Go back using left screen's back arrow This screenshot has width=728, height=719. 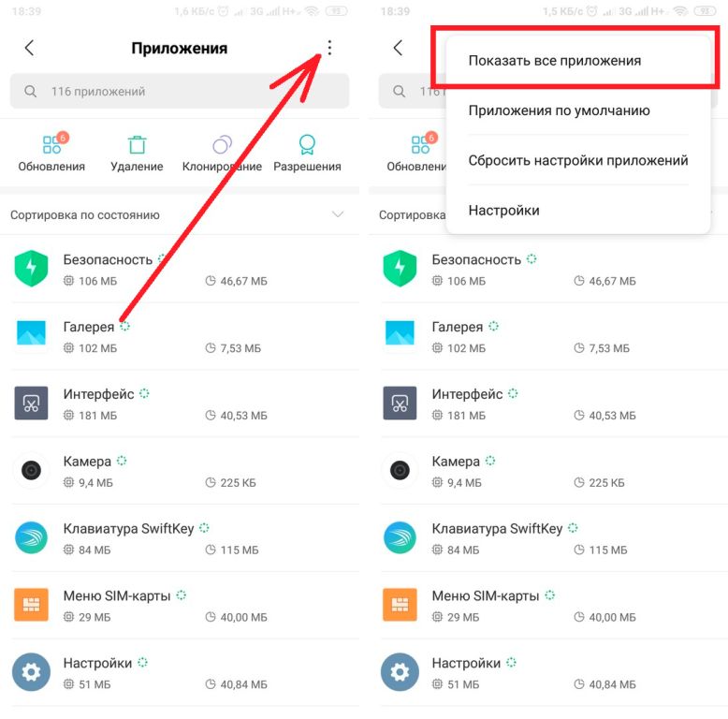click(x=29, y=48)
